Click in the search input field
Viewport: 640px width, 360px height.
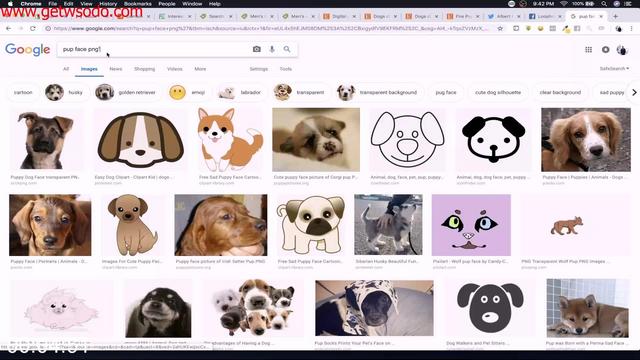tap(154, 49)
